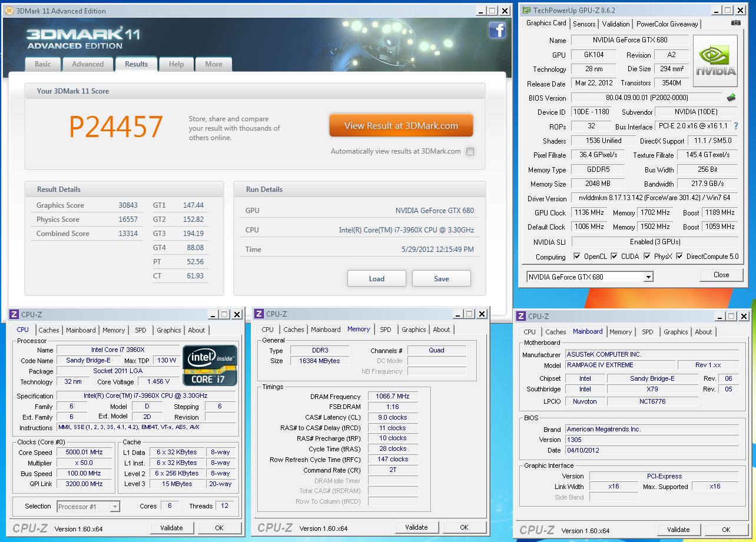The height and width of the screenshot is (542, 756).
Task: Click the CPU-Z Mainboard window title icon
Action: (521, 316)
